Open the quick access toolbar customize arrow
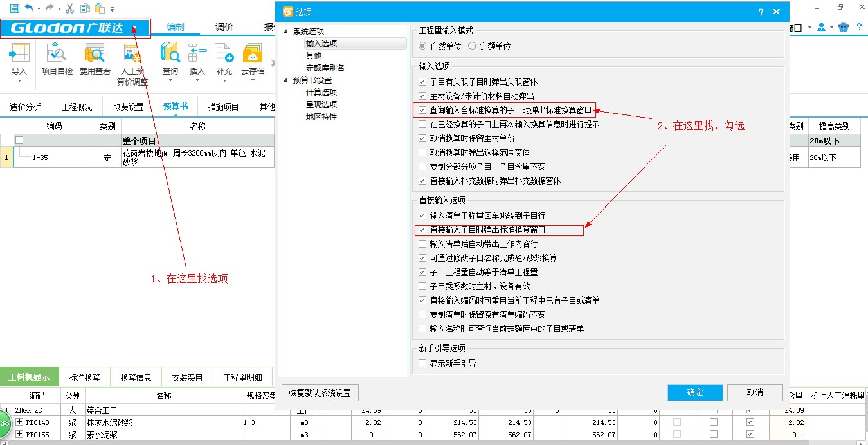Screen dimensions: 868x445 coord(113,9)
